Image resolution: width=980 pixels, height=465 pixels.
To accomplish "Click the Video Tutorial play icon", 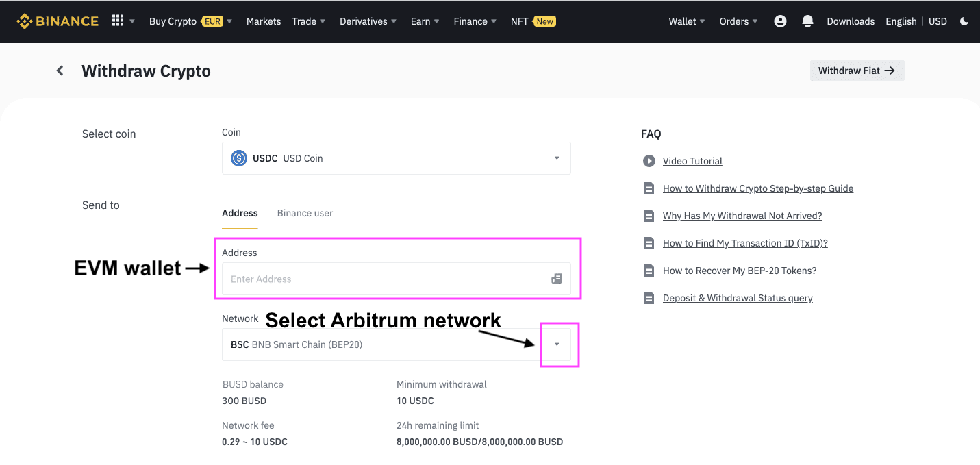I will tap(649, 161).
